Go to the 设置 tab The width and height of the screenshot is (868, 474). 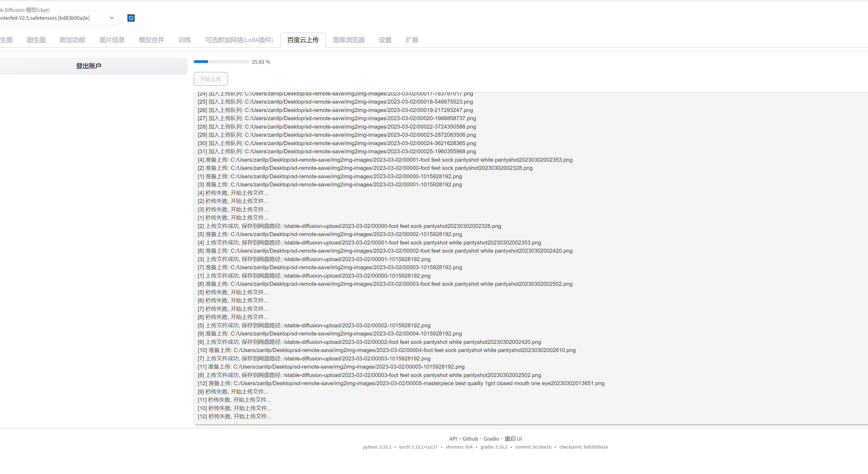[x=385, y=40]
